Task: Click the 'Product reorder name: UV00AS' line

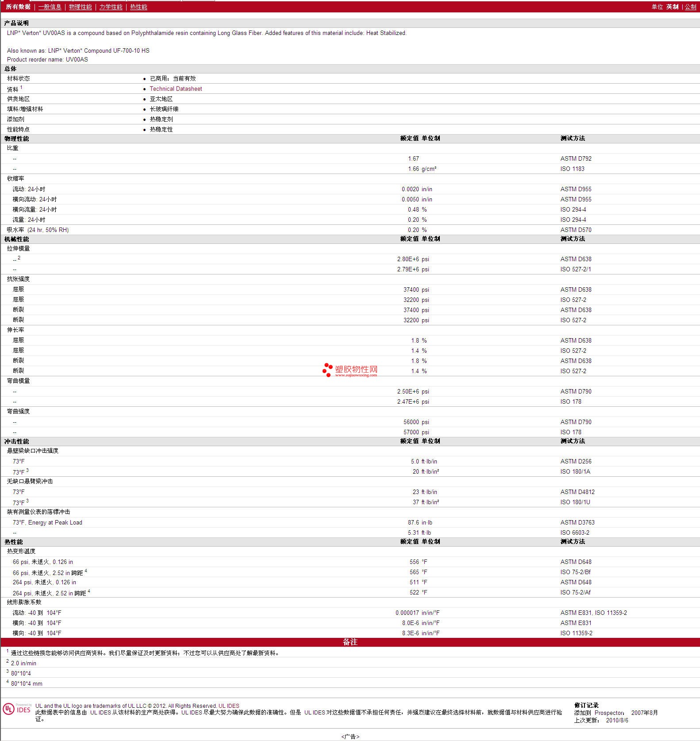Action: point(47,59)
